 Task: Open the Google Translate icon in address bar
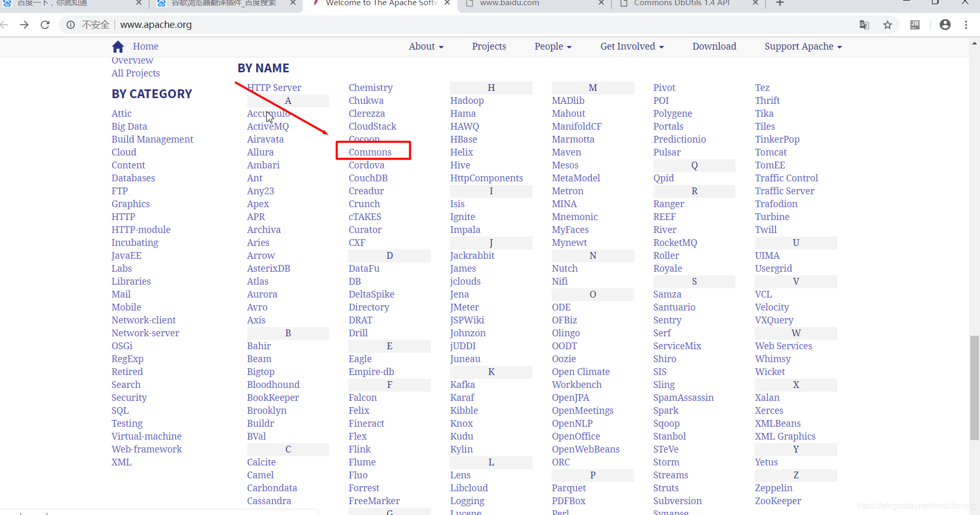[864, 25]
